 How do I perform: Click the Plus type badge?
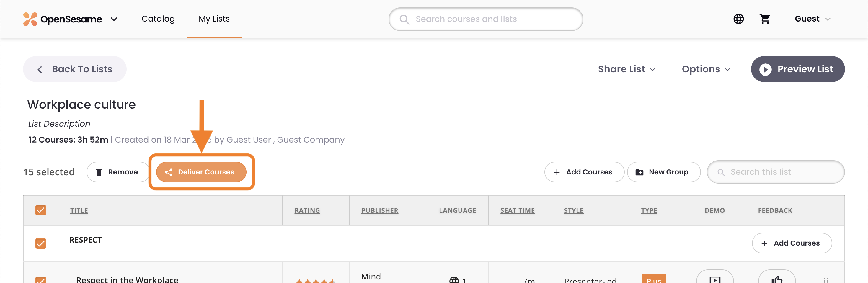pos(654,279)
